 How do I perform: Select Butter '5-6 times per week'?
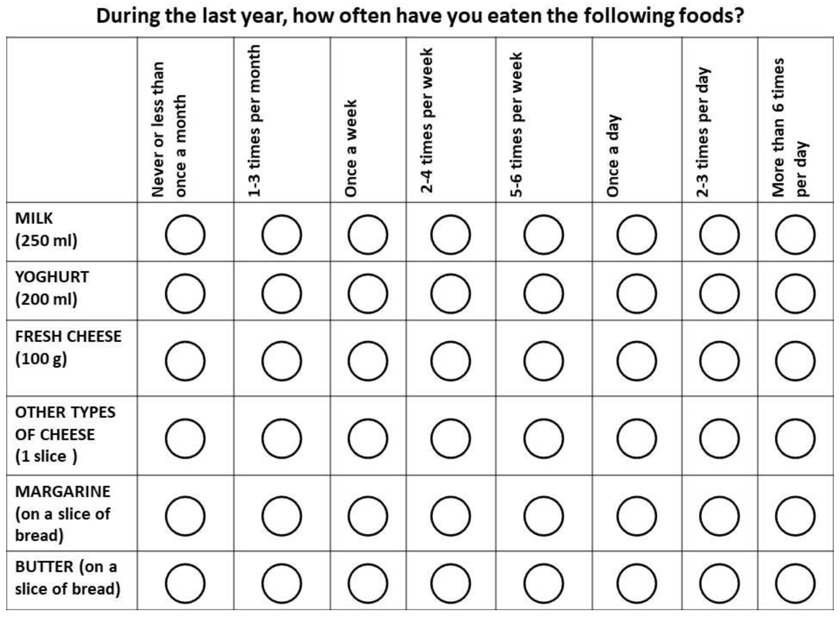click(x=544, y=583)
